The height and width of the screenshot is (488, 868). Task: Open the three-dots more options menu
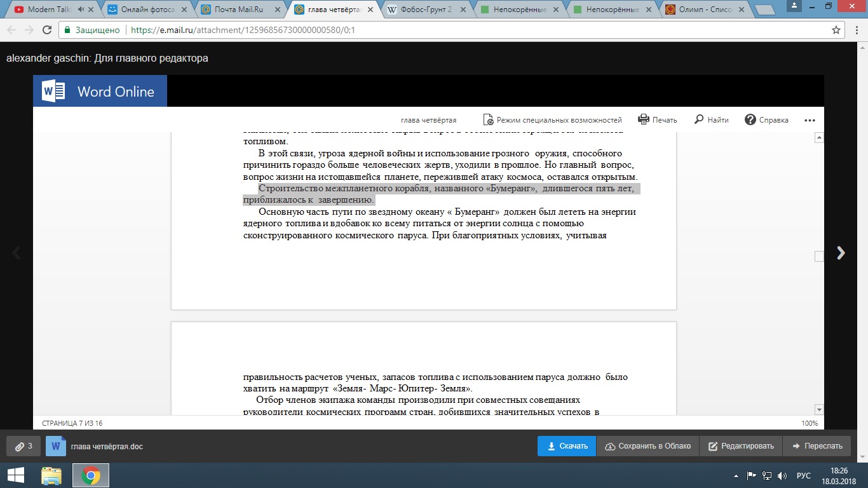pyautogui.click(x=810, y=120)
